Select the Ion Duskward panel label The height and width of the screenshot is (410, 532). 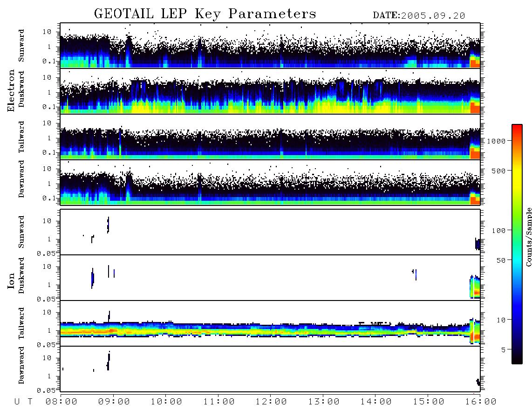click(x=21, y=275)
